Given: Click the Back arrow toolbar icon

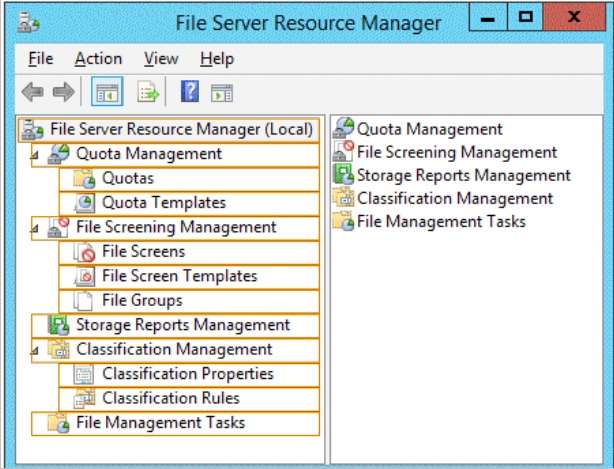Looking at the screenshot, I should click(33, 92).
